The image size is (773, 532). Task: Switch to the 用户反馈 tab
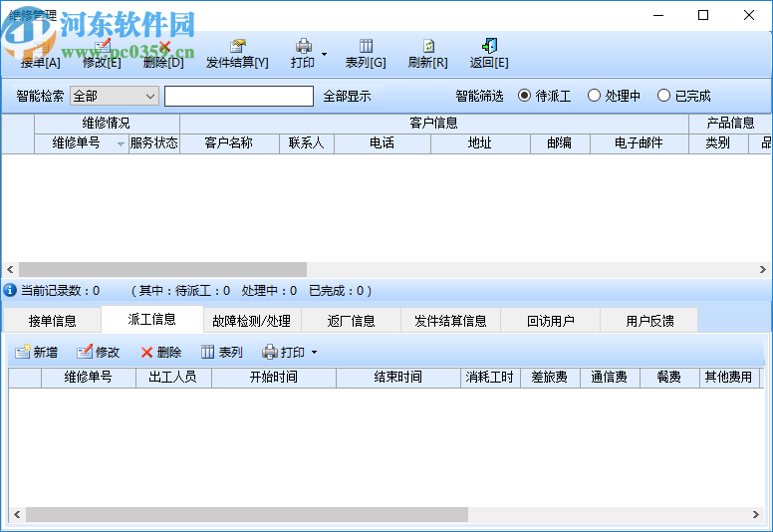pos(649,321)
